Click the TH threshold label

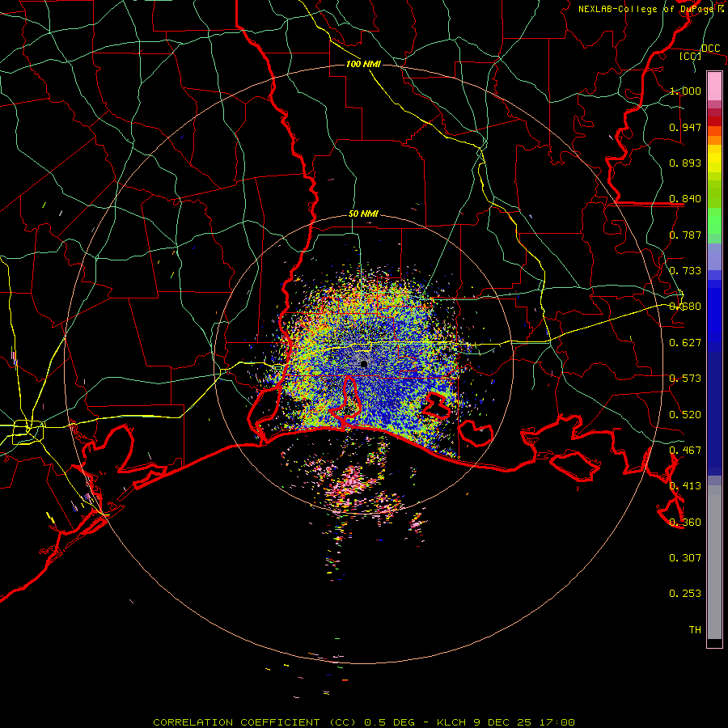[x=695, y=630]
